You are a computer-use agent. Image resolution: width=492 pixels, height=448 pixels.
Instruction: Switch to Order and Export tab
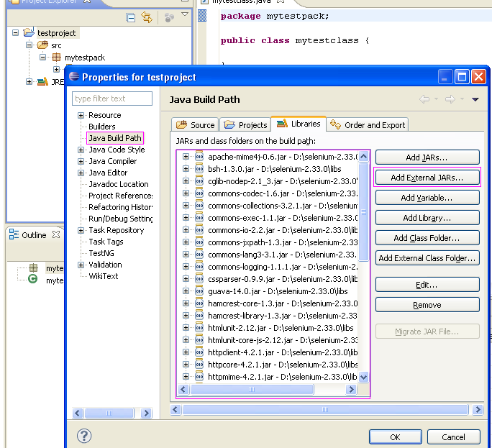pos(368,125)
